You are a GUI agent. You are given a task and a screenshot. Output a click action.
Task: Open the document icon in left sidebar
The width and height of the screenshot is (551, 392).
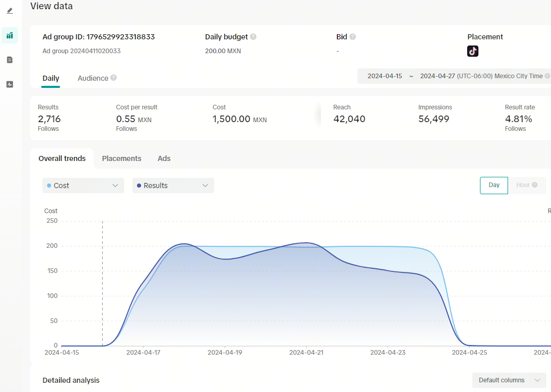[x=10, y=60]
